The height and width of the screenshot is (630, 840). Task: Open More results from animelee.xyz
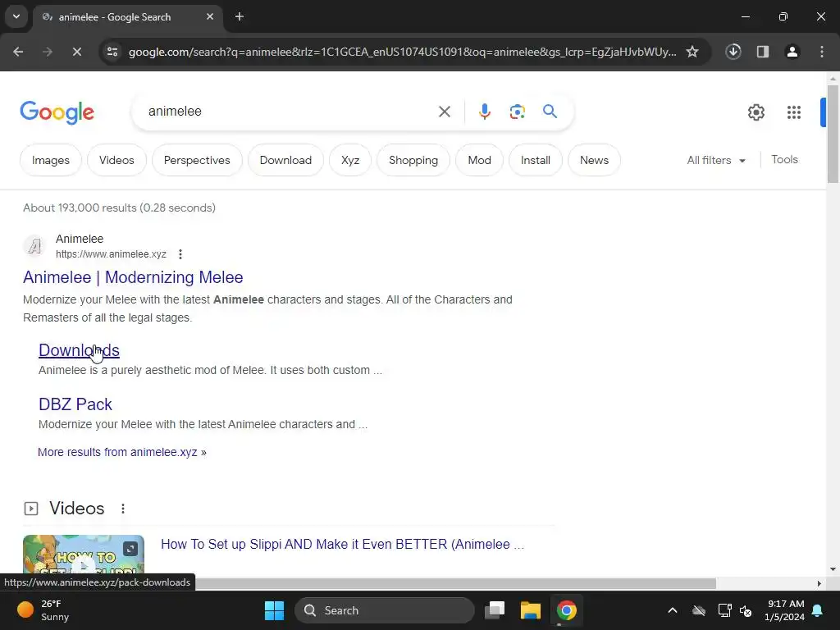(121, 452)
